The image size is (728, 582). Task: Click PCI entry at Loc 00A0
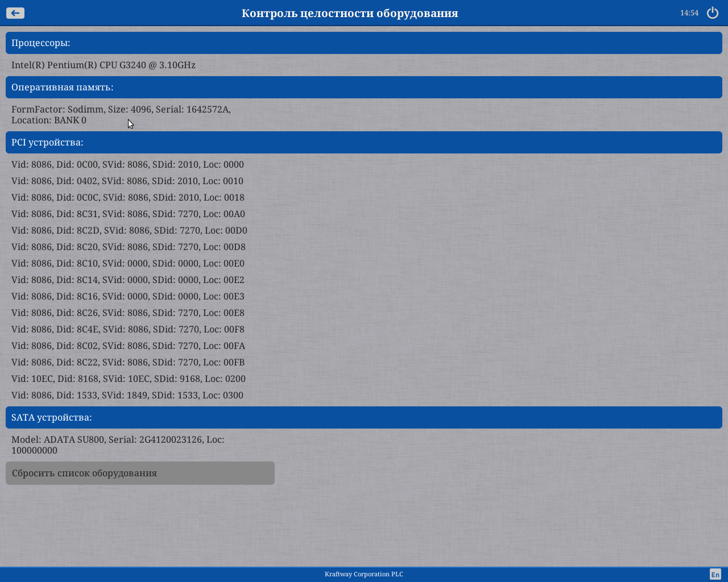coord(128,214)
